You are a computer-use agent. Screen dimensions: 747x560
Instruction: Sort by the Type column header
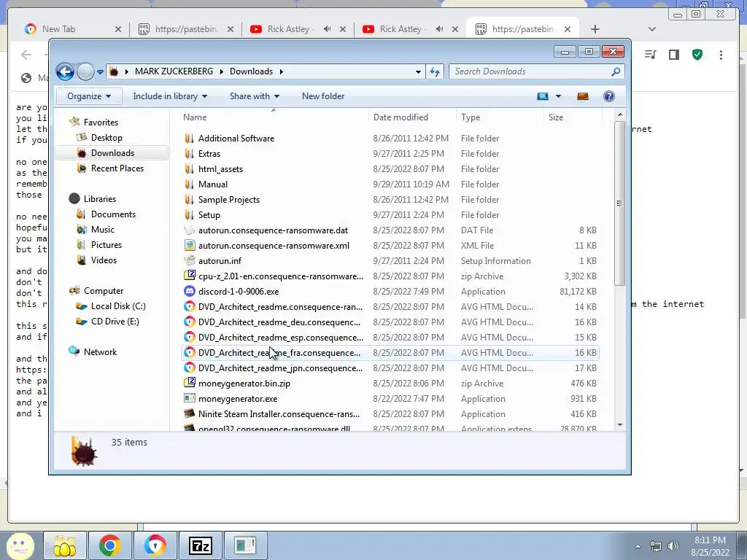(471, 117)
